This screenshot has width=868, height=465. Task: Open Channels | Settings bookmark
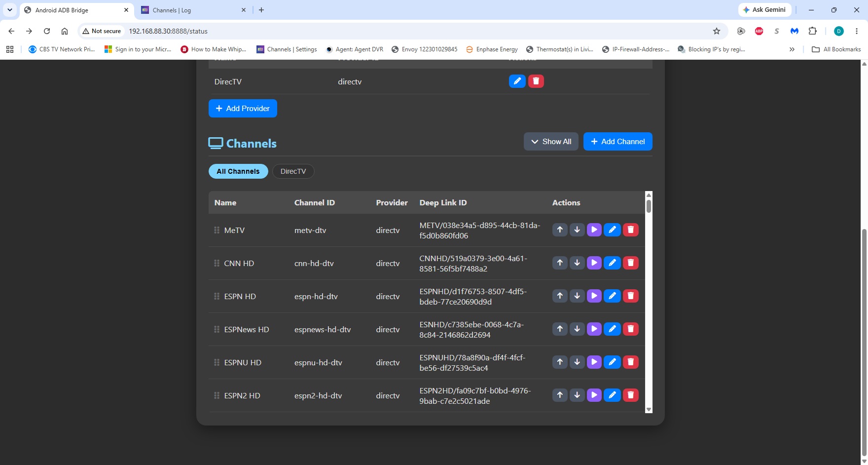287,49
